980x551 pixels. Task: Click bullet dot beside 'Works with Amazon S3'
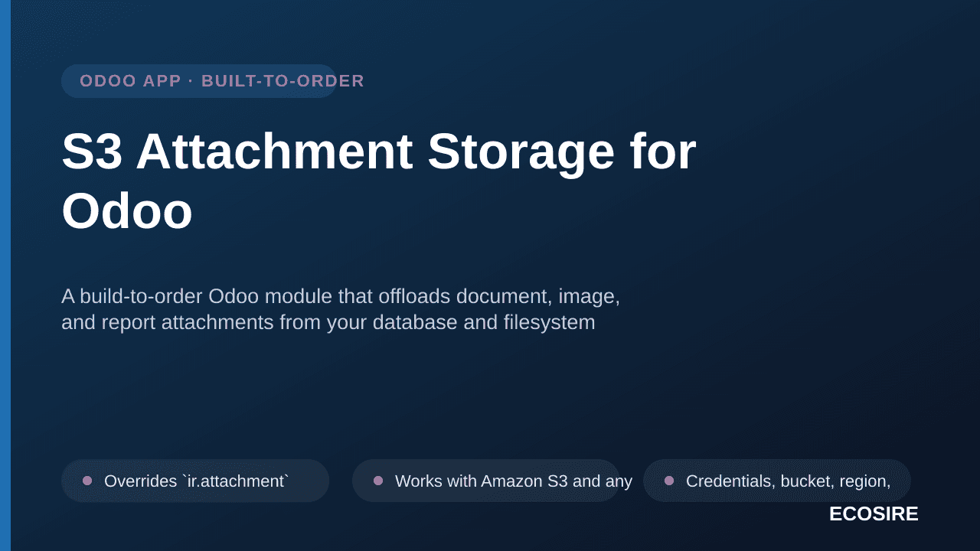pyautogui.click(x=378, y=481)
